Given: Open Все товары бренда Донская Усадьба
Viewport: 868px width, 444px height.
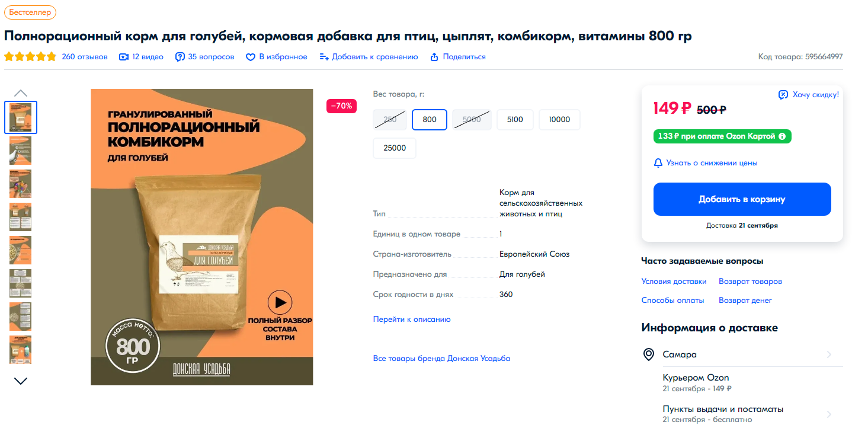Looking at the screenshot, I should coord(441,359).
